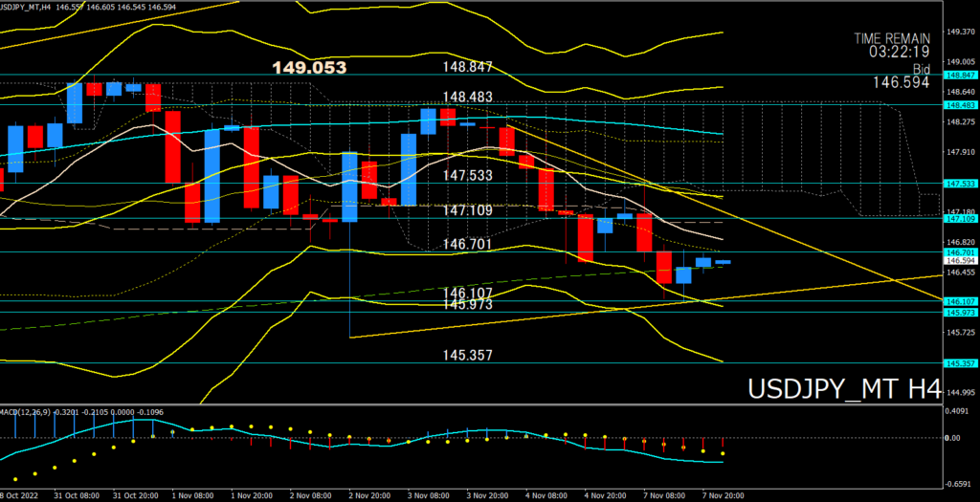Select the 147.533 label inside the chart
The width and height of the screenshot is (980, 502).
click(467, 175)
